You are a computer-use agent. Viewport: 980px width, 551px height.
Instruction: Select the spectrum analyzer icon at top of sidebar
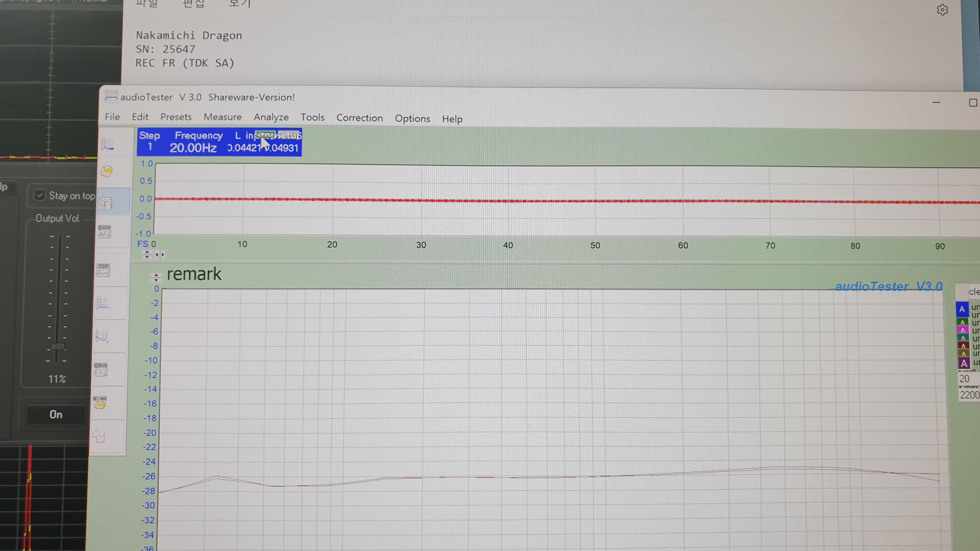[x=108, y=145]
